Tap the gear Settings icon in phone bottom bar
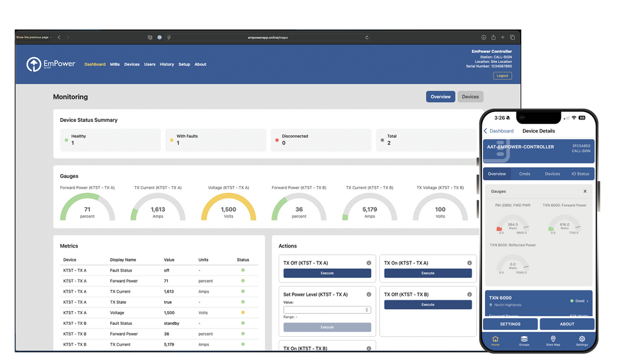The height and width of the screenshot is (362, 644). click(582, 340)
